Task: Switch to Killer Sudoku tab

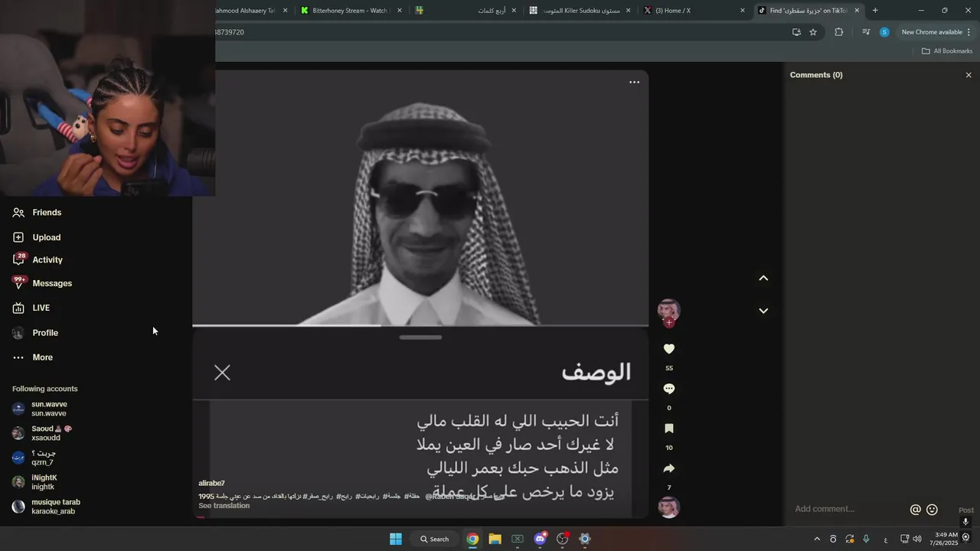Action: pos(580,11)
